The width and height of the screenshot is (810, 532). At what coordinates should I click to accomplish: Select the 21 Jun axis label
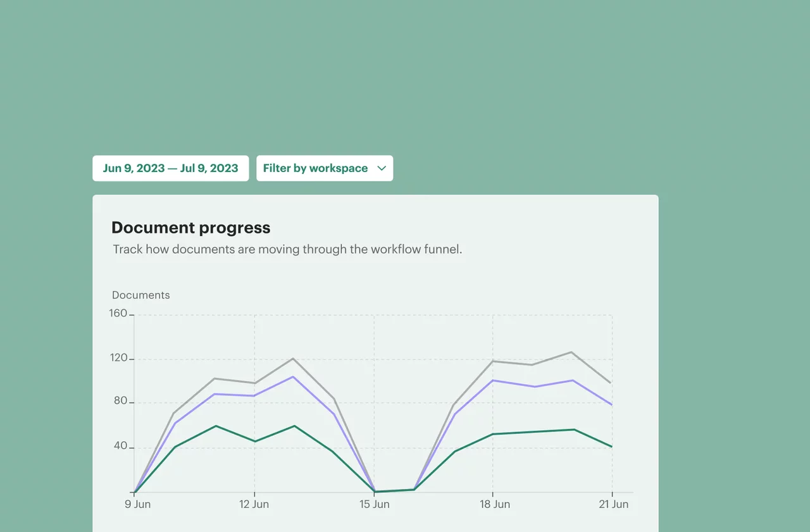coord(613,504)
